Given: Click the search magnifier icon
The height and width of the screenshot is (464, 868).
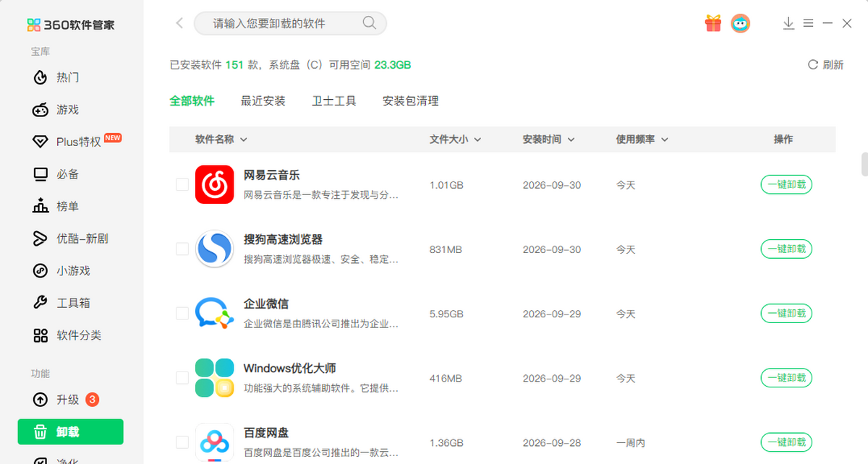Looking at the screenshot, I should (370, 23).
